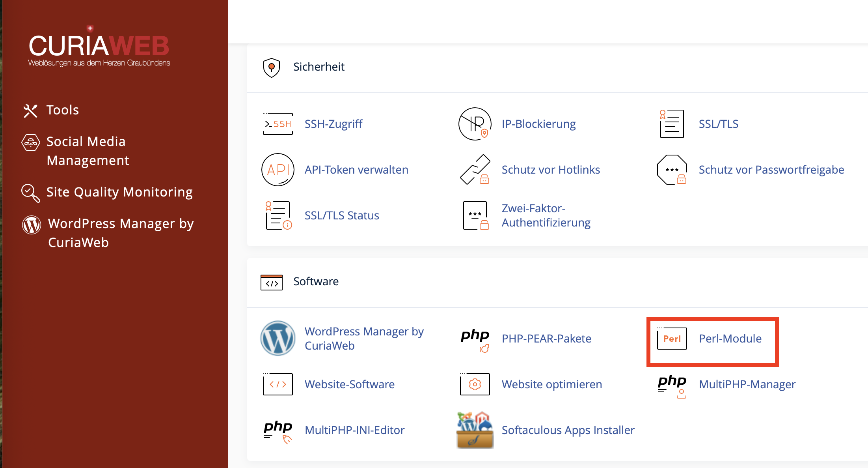The height and width of the screenshot is (468, 868).
Task: Click the two-factor authentication icon
Action: [x=476, y=215]
